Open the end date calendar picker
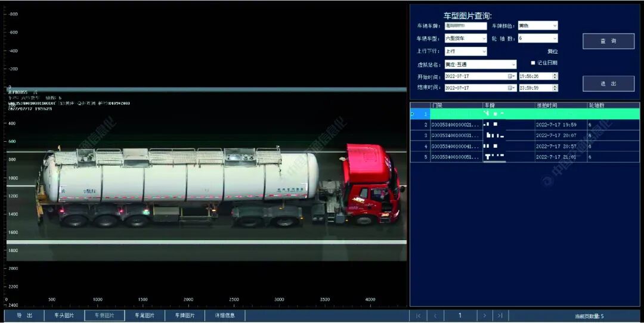 [x=512, y=88]
